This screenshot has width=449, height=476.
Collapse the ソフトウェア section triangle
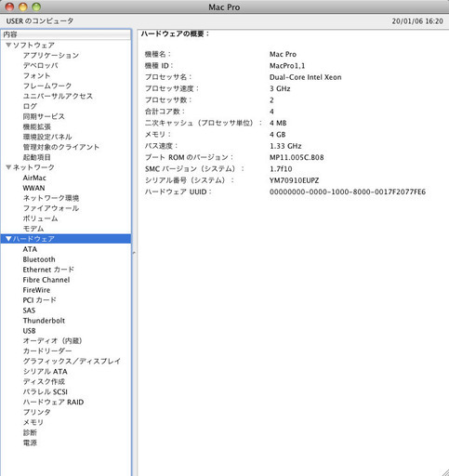pos(8,46)
